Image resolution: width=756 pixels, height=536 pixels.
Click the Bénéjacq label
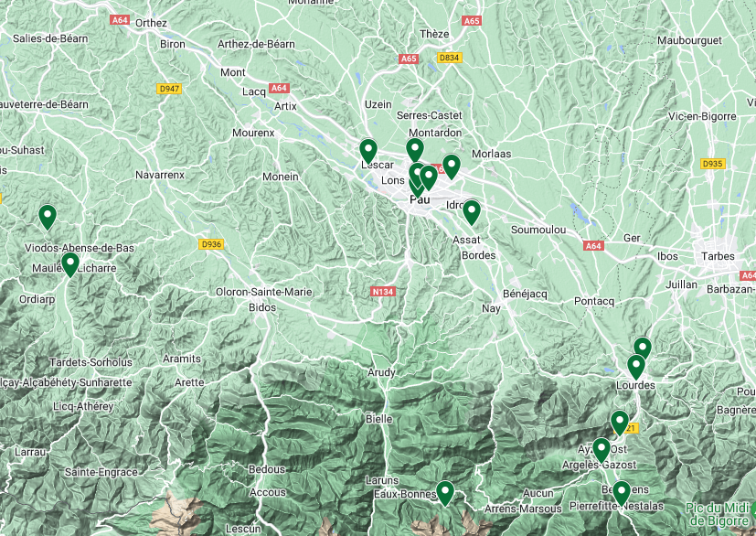point(525,294)
